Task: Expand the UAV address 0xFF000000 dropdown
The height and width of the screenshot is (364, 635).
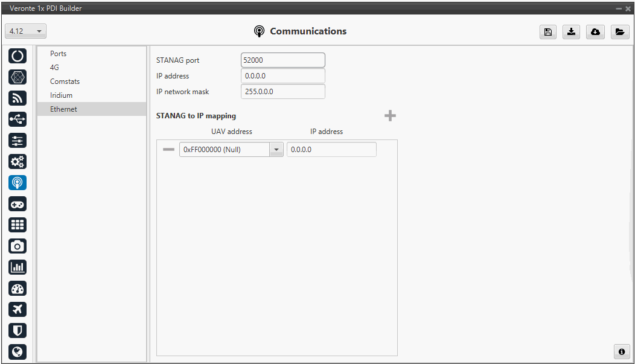Action: 276,150
